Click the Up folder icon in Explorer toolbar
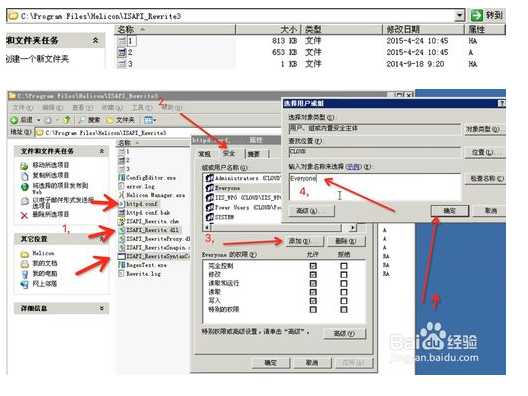This screenshot has width=528, height=396. point(67,120)
